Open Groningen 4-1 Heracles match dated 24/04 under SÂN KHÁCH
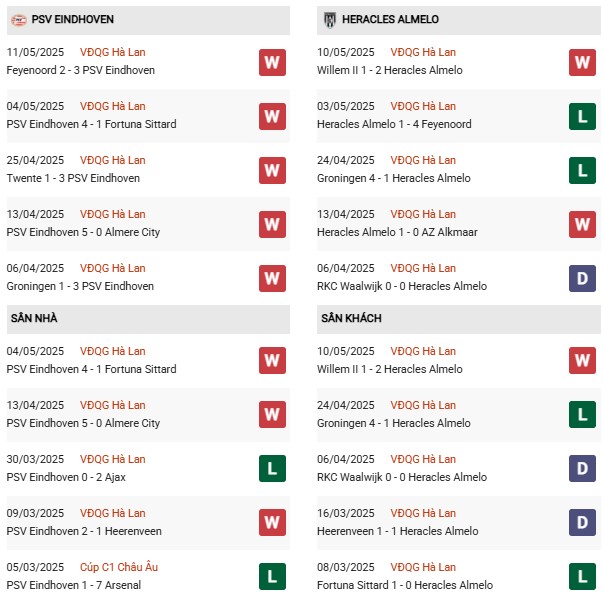This screenshot has height=603, width=604. (393, 423)
